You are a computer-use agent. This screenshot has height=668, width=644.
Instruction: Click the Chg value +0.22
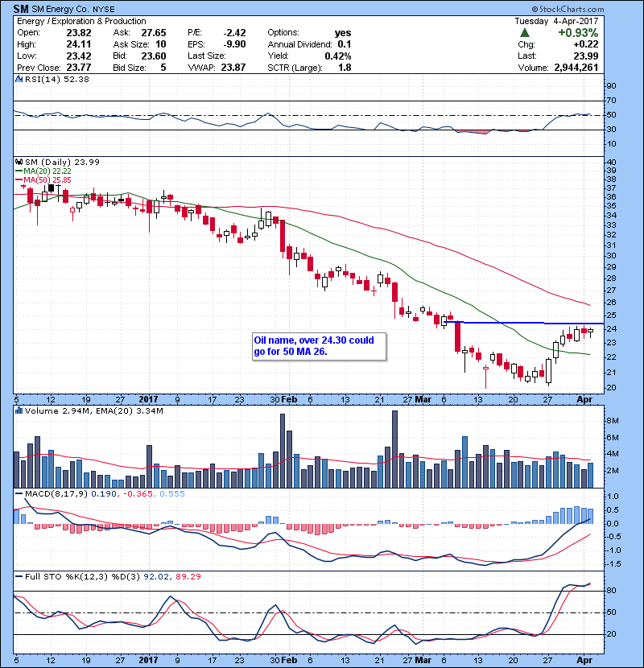(585, 44)
